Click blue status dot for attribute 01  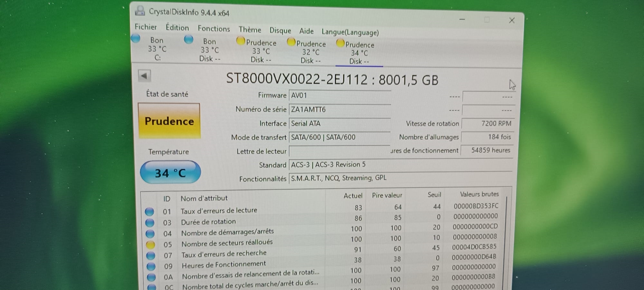[149, 212]
